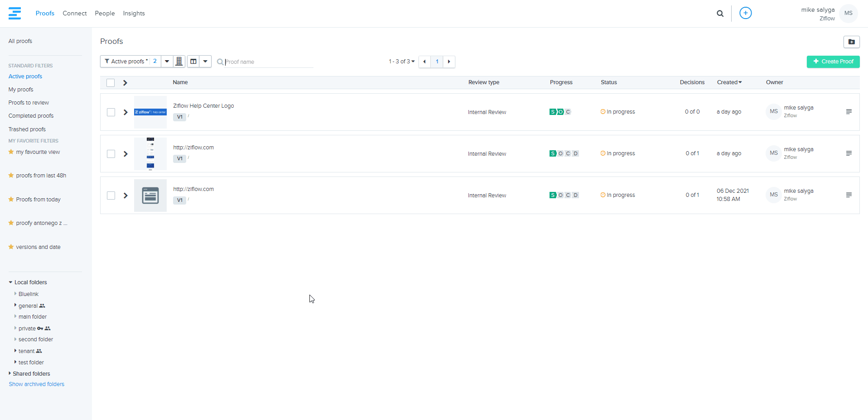868x420 pixels.
Task: Open the MS user avatar menu
Action: (848, 14)
